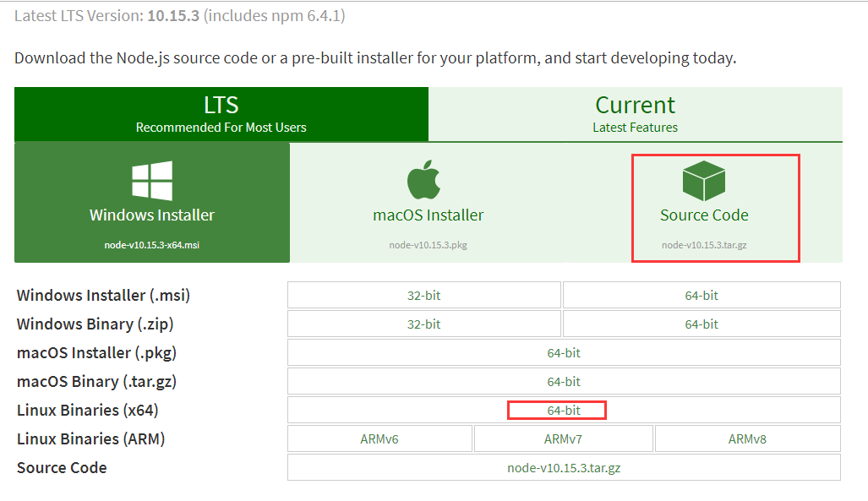Select the Windows Installer heading link

[x=152, y=215]
